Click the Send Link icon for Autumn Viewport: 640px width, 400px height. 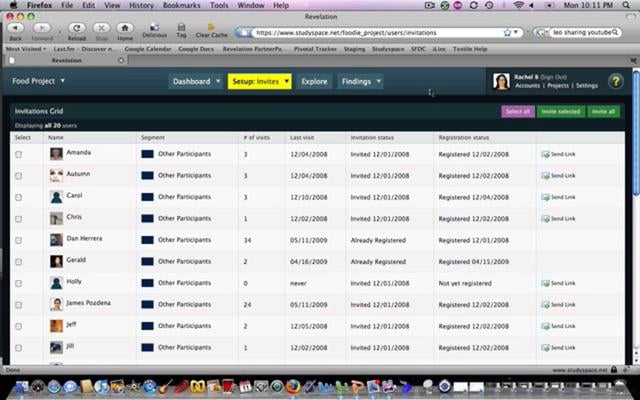pos(545,176)
